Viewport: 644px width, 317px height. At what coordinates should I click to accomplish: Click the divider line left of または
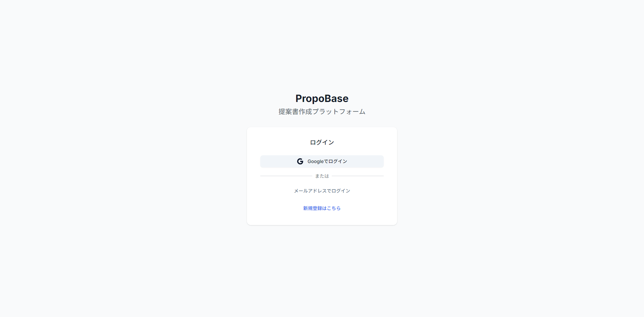point(286,176)
